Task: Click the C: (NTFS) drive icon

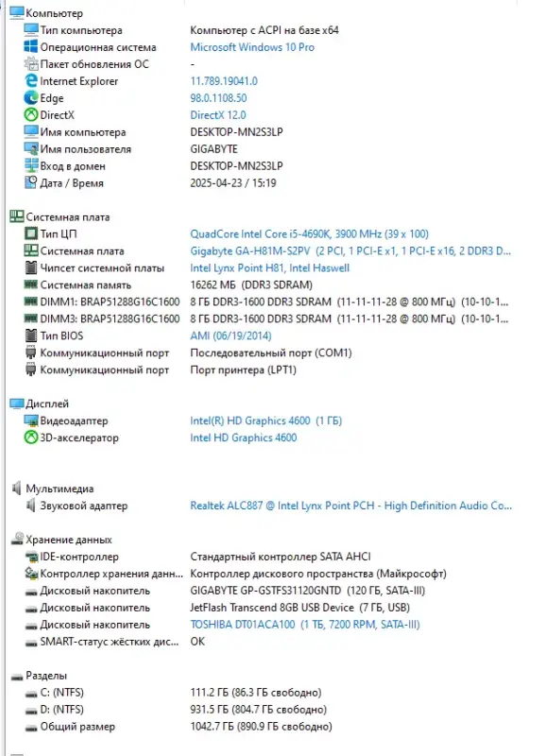Action: tap(31, 694)
